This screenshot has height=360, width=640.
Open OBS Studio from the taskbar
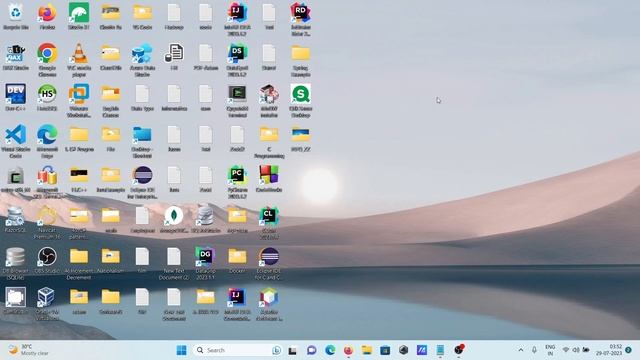[x=459, y=350]
